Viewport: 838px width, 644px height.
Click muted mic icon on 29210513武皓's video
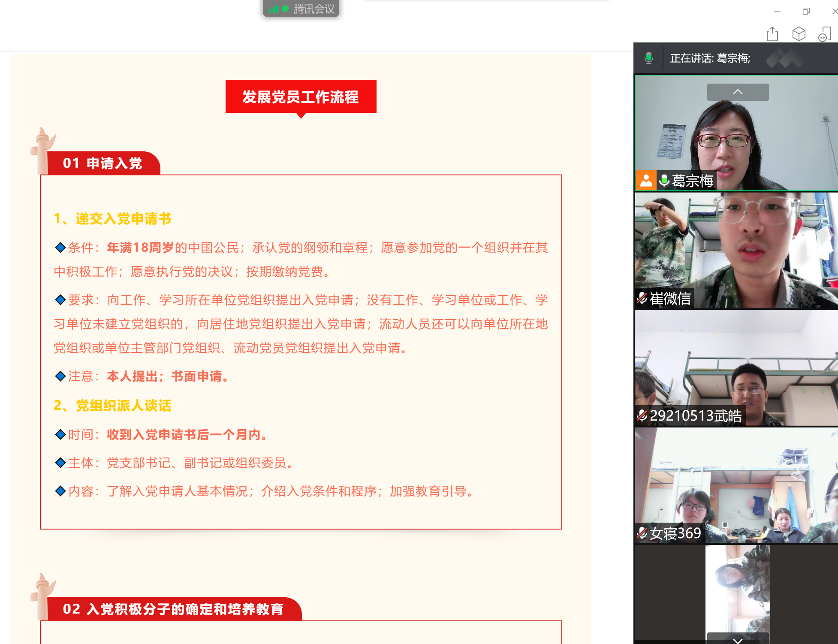click(642, 415)
